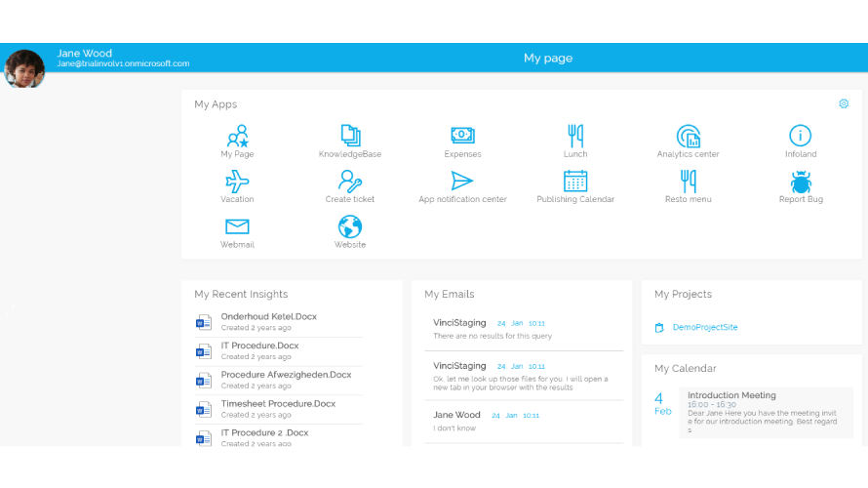
Task: Click the My Apps heading
Action: (x=216, y=104)
